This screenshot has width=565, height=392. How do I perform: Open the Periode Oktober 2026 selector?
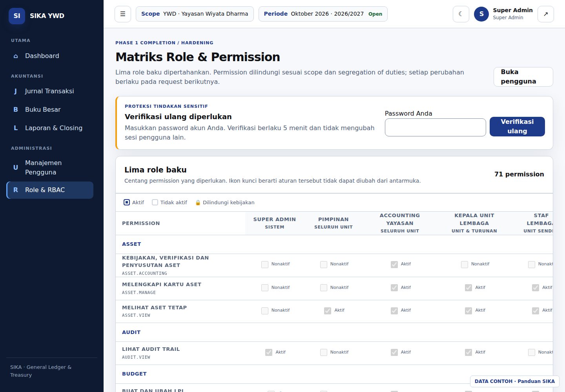coord(323,14)
